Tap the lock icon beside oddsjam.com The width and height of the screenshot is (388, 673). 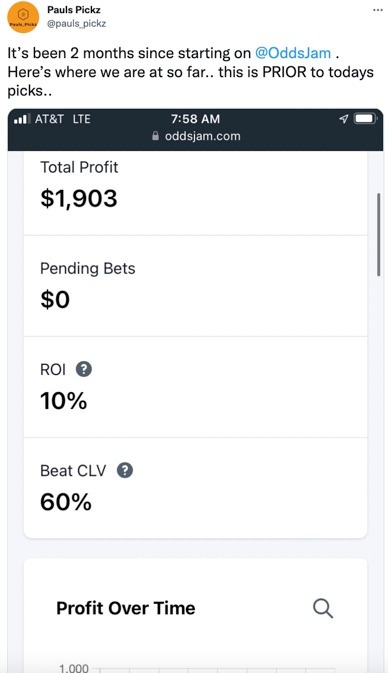(156, 136)
